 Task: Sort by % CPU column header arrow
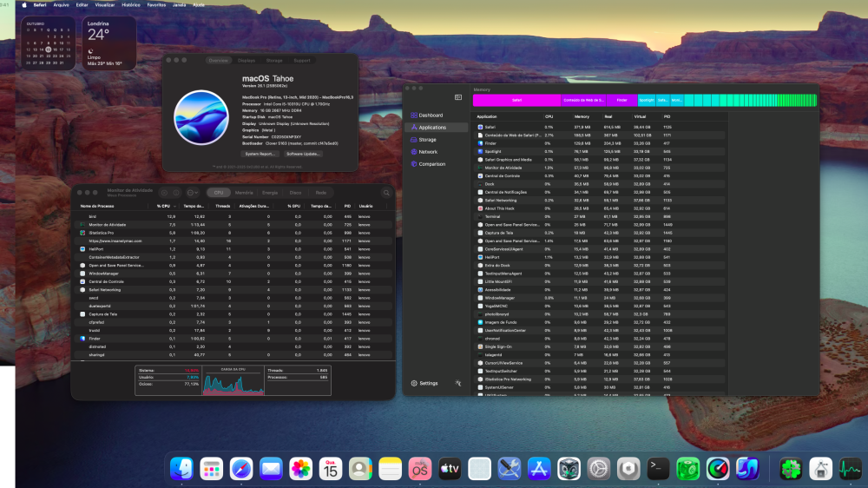pos(175,206)
